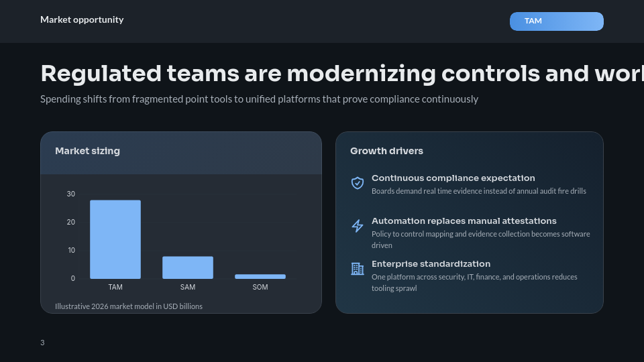Click the SOM axis label below chart
Screen dimensions: 644x362
(260, 287)
